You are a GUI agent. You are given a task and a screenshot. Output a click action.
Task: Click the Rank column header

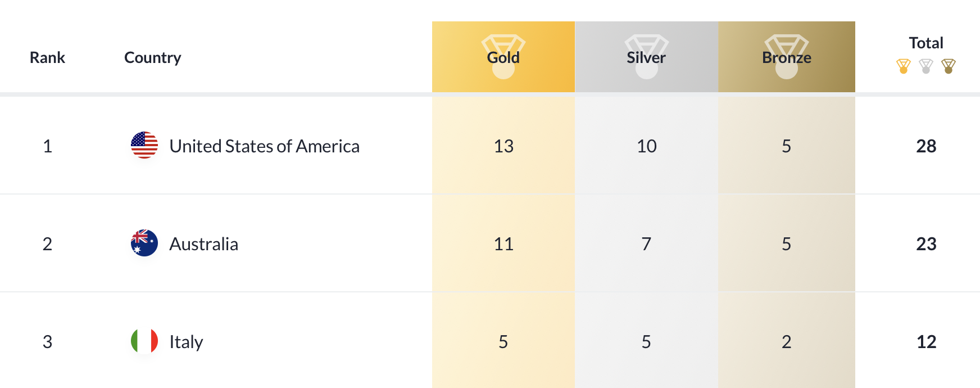coord(47,57)
